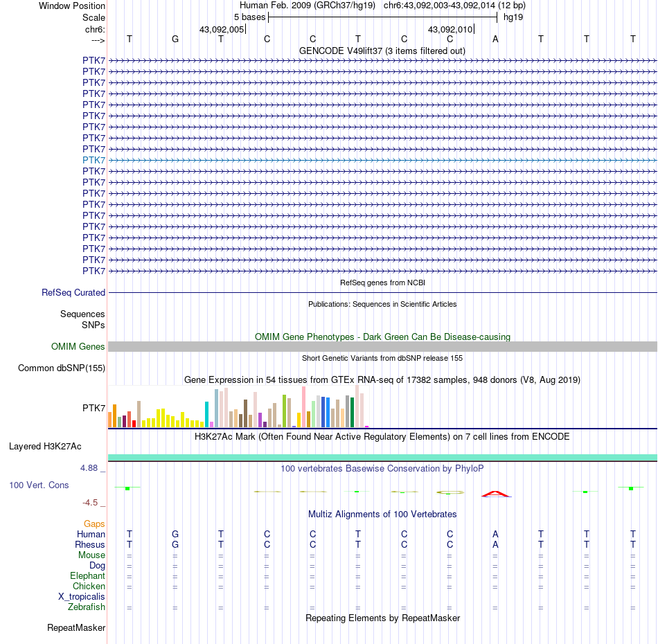The image size is (658, 644).
Task: Click the chr6:43,092,003-43,092,014 (12 bp) position text
Action: pos(454,6)
